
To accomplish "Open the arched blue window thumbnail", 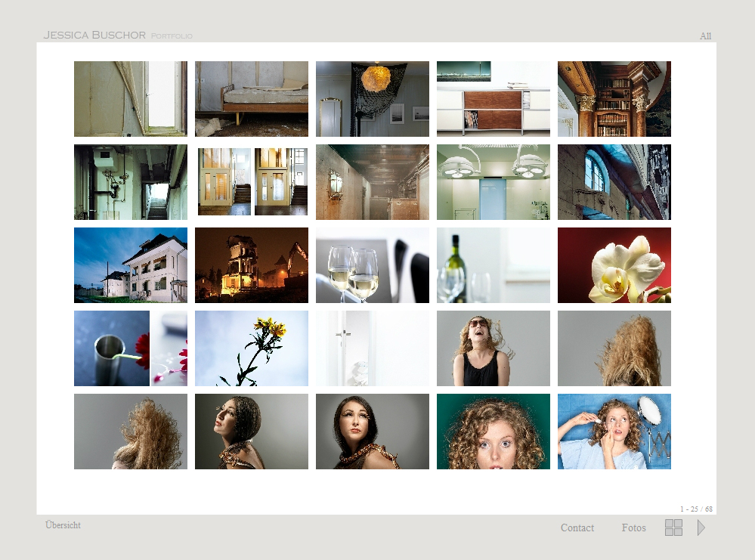I will click(614, 182).
